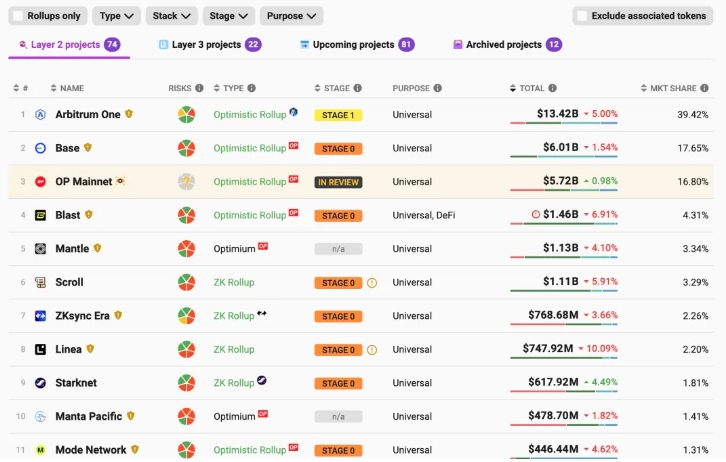Click the MKT SHARE info icon
This screenshot has width=726, height=462.
point(704,88)
